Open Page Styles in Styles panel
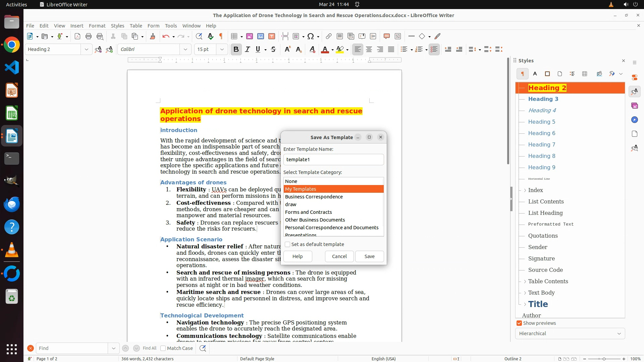 560,74
